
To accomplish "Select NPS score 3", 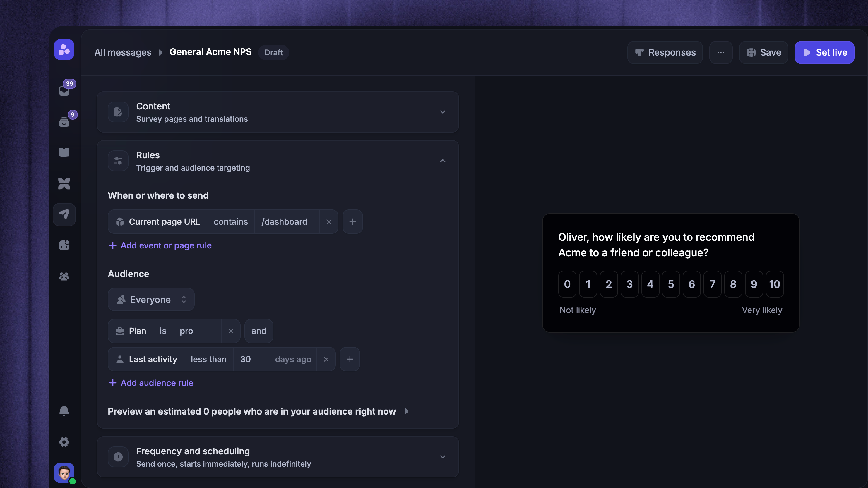I will coord(629,284).
